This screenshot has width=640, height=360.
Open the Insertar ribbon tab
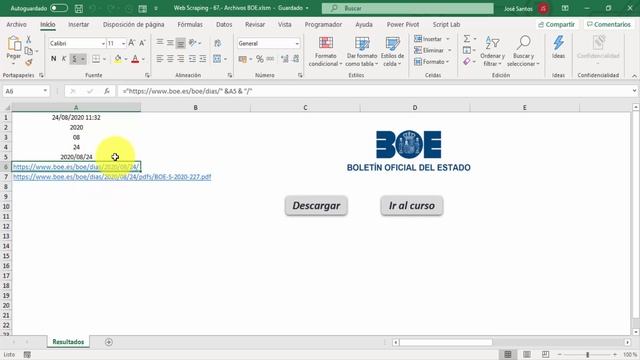[x=78, y=24]
